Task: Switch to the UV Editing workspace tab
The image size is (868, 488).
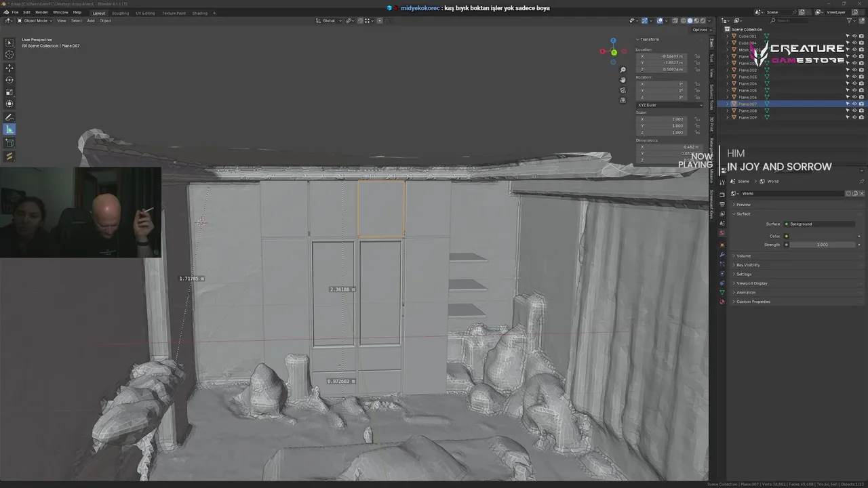Action: pyautogui.click(x=145, y=13)
